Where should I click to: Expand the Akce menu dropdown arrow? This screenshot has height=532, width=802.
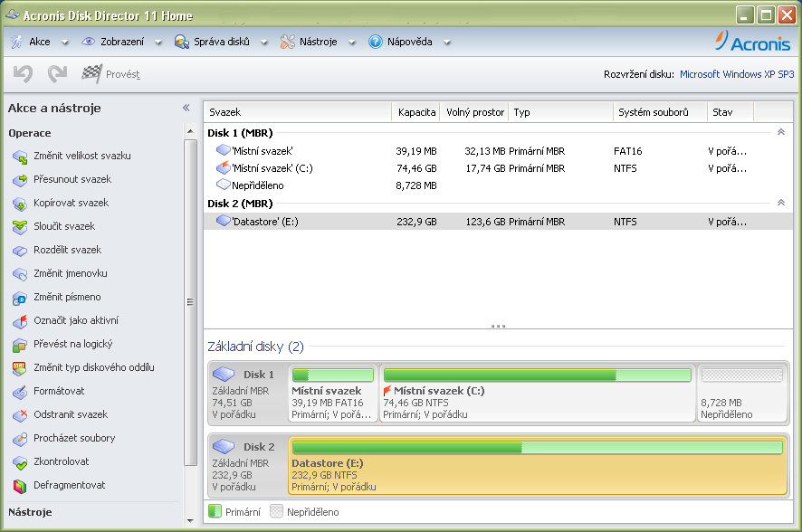point(65,43)
